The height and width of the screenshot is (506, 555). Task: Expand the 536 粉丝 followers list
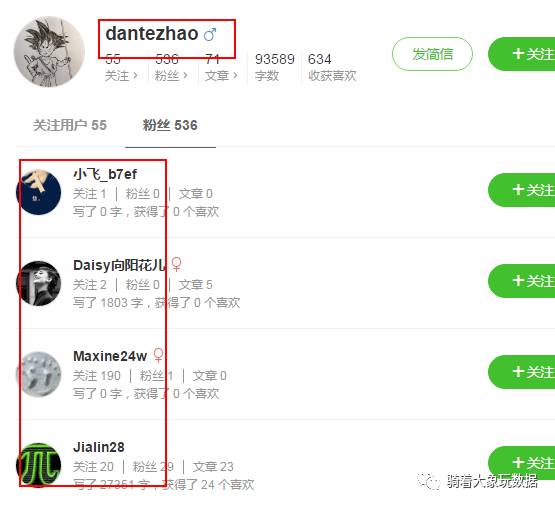coord(171,67)
